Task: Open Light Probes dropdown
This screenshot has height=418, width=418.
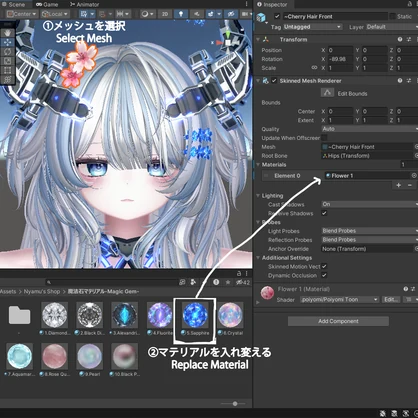Action: coord(369,231)
